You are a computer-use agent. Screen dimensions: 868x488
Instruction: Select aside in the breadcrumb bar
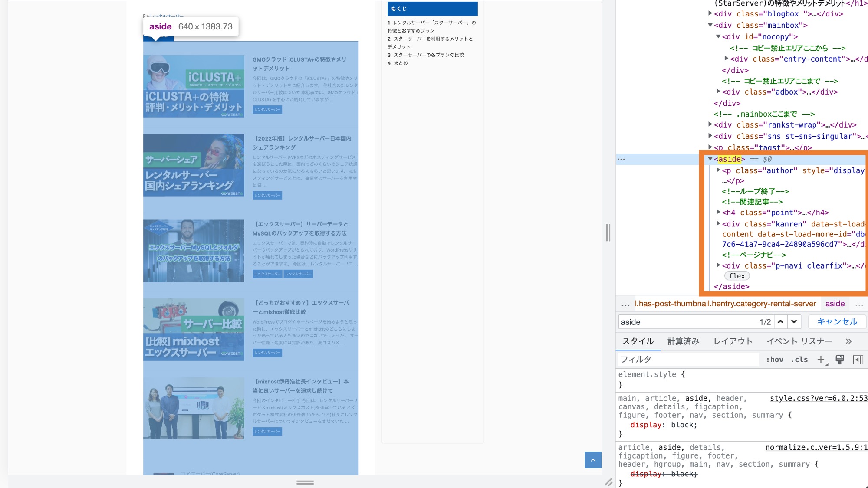coord(835,304)
